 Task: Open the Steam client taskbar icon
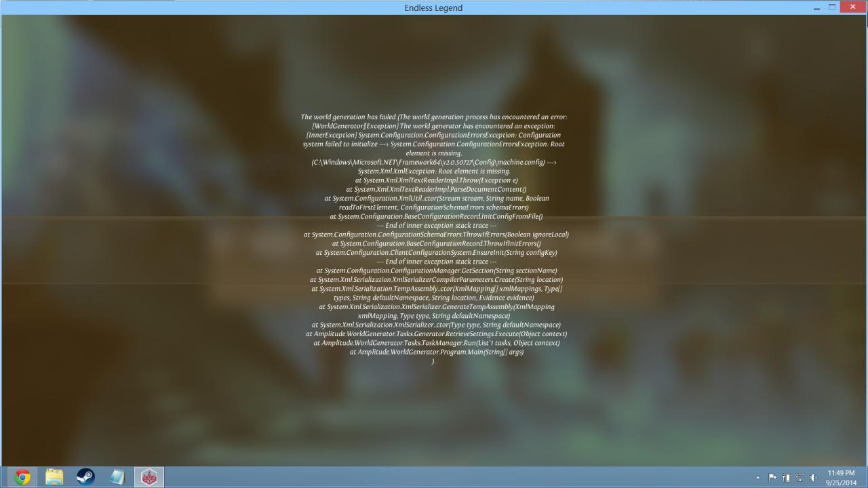click(85, 477)
